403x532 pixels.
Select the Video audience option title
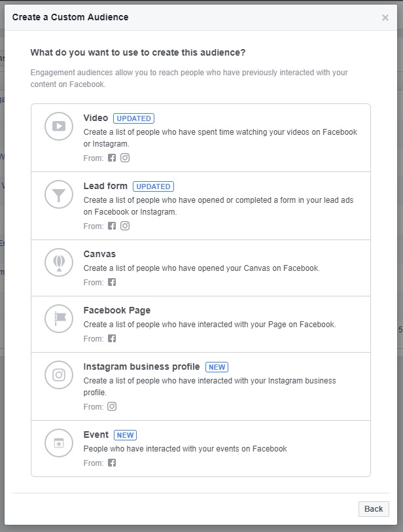(96, 118)
